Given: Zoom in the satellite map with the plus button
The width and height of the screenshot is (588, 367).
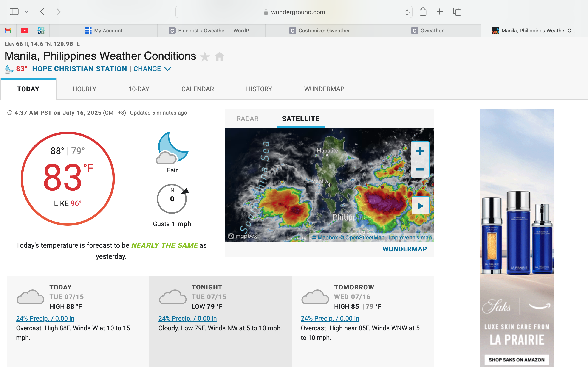Looking at the screenshot, I should coord(420,151).
